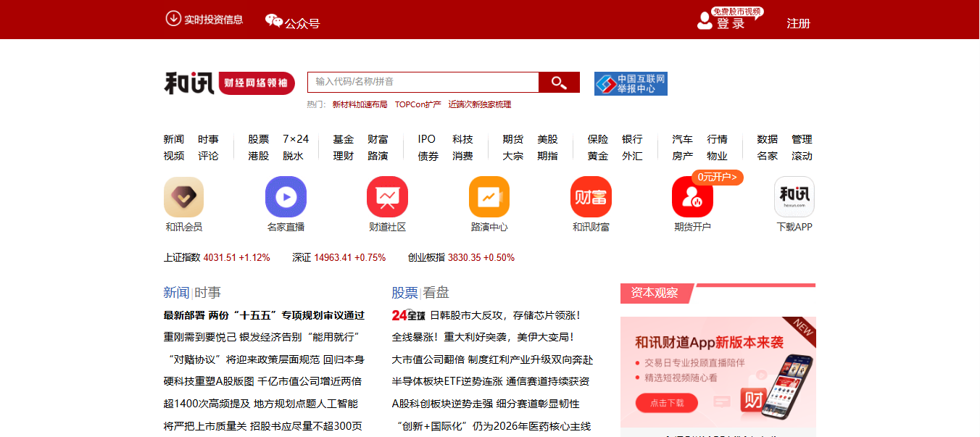
Task: Click the 0元开户 orange badge
Action: (718, 177)
